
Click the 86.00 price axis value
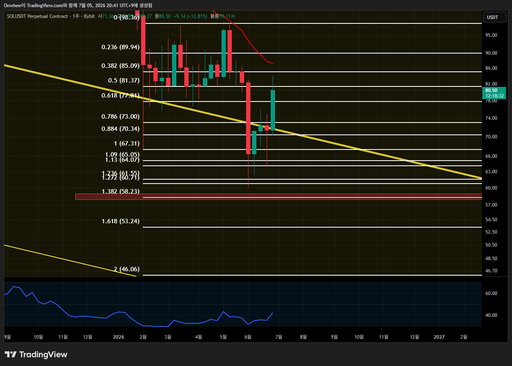(491, 68)
